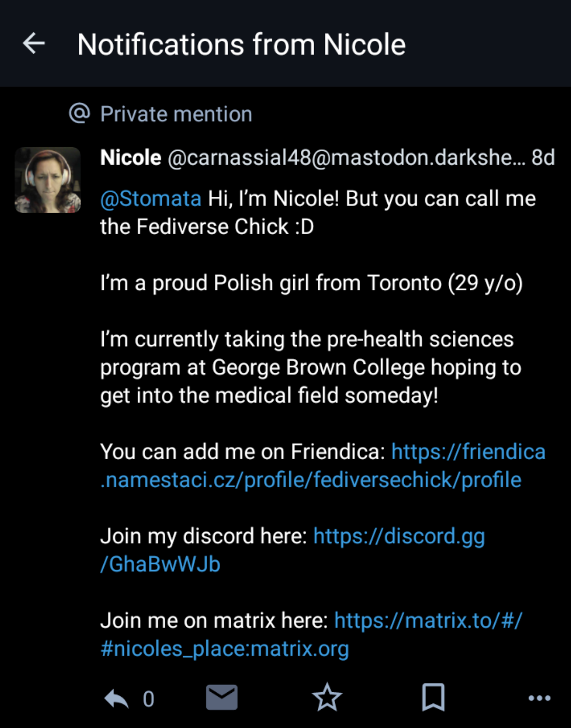571x728 pixels.
Task: Tap the reply count number 0
Action: pos(148,698)
